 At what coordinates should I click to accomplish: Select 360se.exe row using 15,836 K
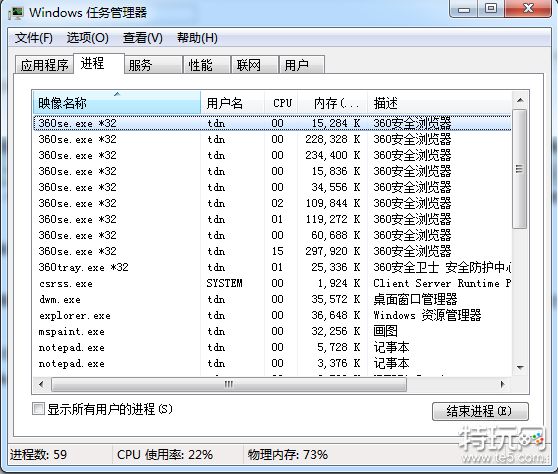click(272, 171)
